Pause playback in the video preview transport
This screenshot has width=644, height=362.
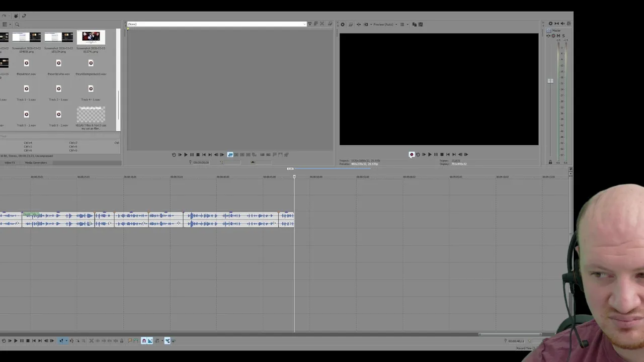tap(436, 154)
